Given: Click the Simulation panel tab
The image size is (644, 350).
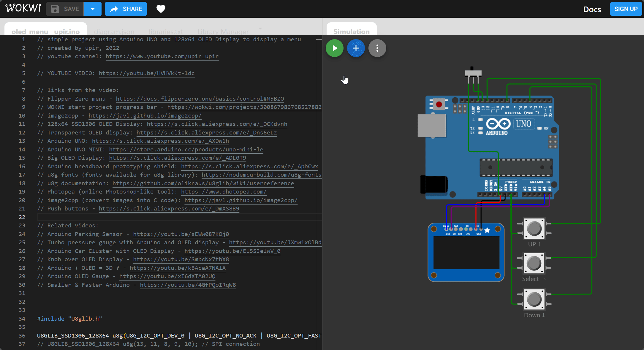Looking at the screenshot, I should (x=352, y=31).
